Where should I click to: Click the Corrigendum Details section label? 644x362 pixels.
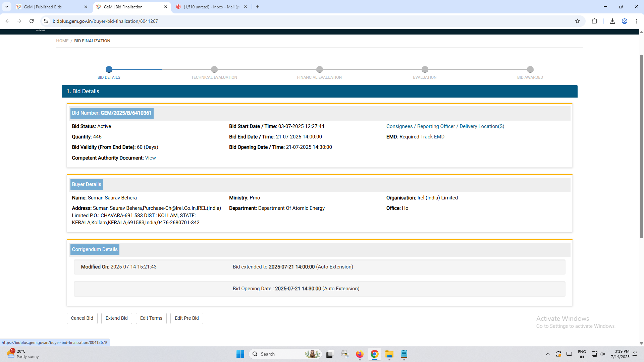[x=95, y=249]
